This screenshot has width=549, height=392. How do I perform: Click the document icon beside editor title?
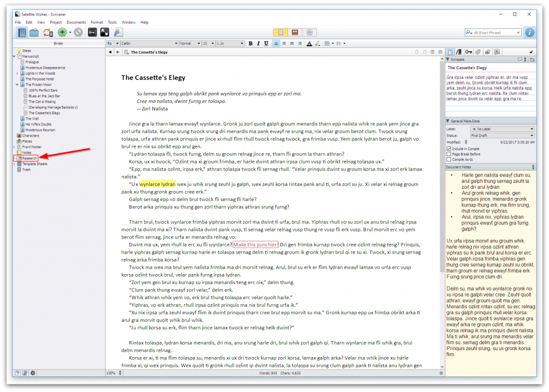pyautogui.click(x=127, y=52)
